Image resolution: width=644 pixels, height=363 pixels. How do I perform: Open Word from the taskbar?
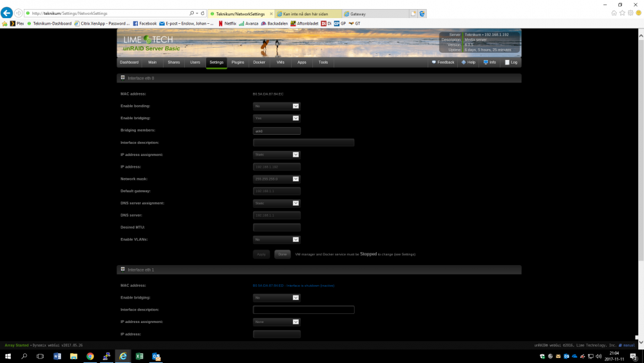57,357
